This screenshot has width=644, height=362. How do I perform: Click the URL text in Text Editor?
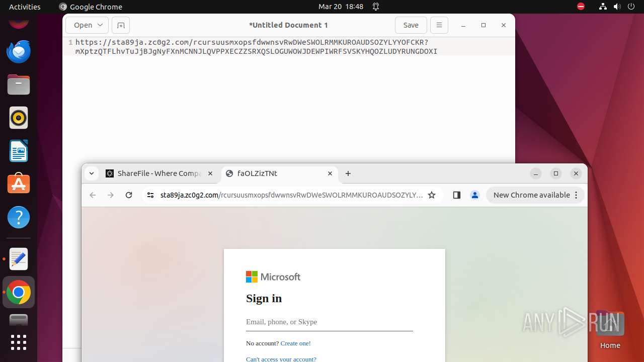coord(256,47)
